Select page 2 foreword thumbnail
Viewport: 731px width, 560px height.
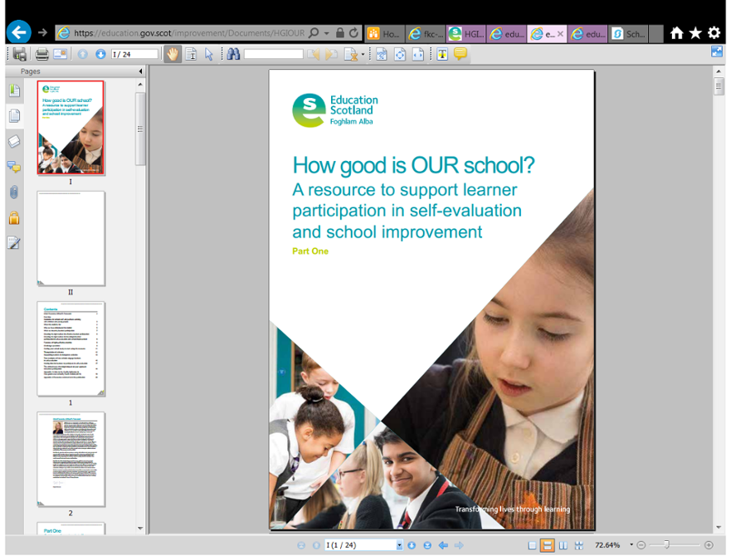tap(71, 460)
